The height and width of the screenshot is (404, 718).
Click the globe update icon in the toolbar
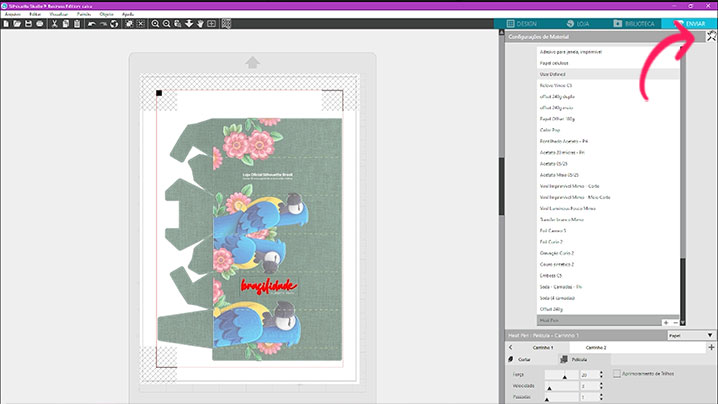coord(114,24)
